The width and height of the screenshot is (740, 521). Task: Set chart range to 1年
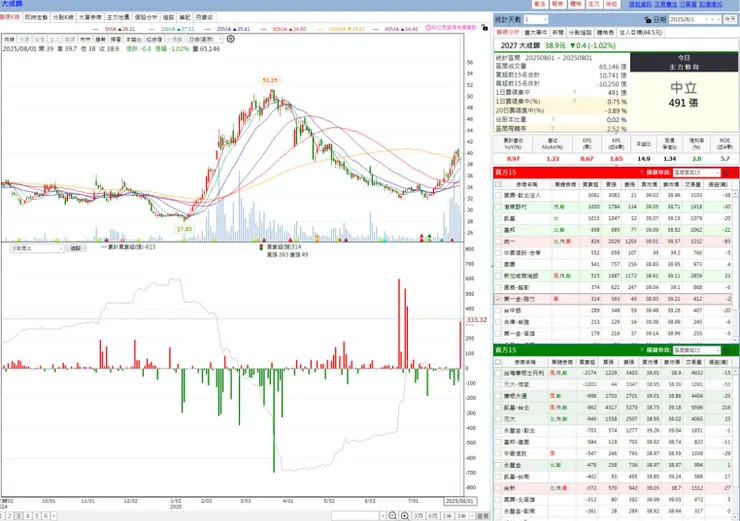[447, 516]
